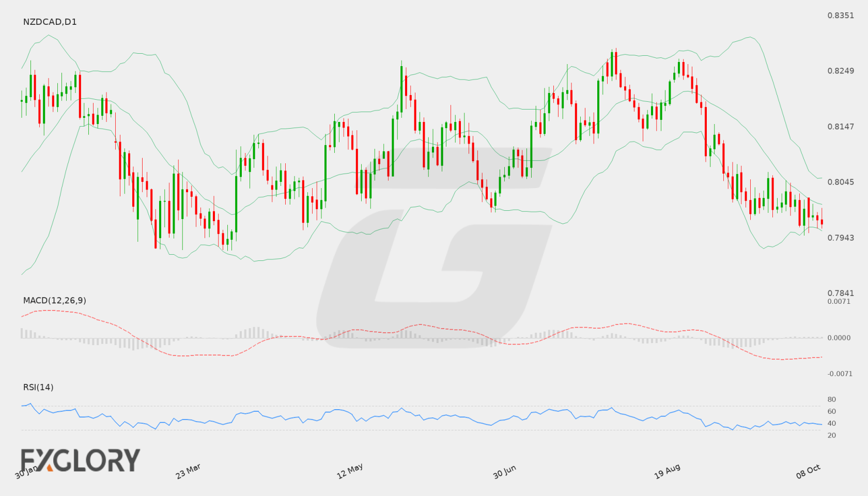This screenshot has height=496, width=868.
Task: Click the -0.0071 MACD scale value
Action: (840, 374)
